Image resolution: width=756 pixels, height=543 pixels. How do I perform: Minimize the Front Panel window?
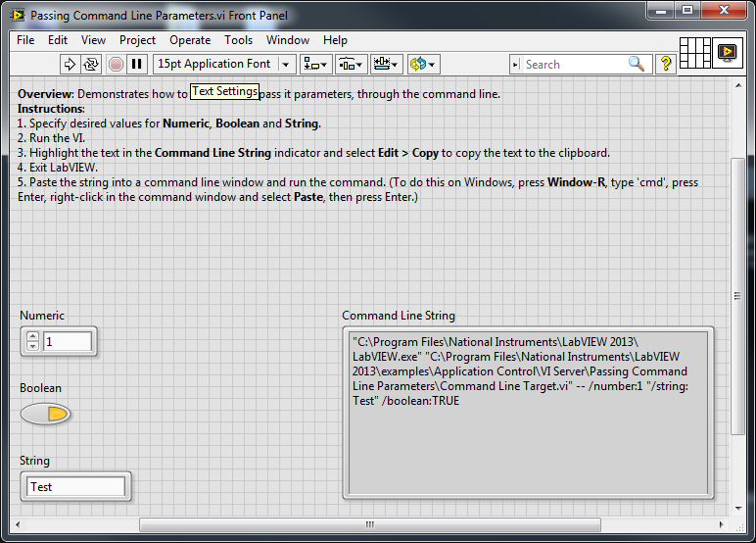pos(661,11)
